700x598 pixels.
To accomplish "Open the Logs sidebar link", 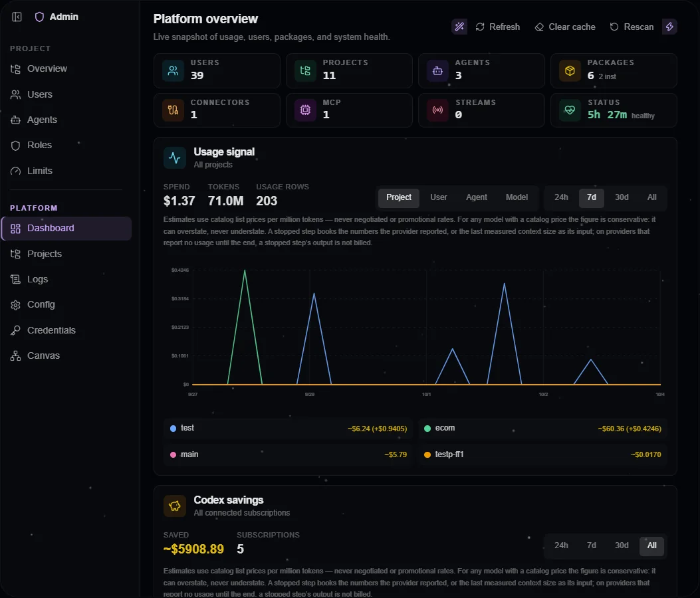I will (66, 279).
